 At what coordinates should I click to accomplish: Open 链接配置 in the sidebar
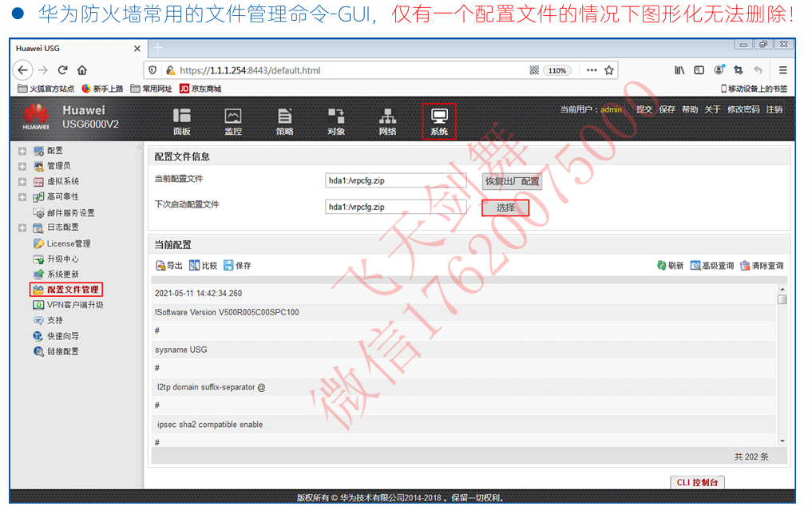[56, 351]
